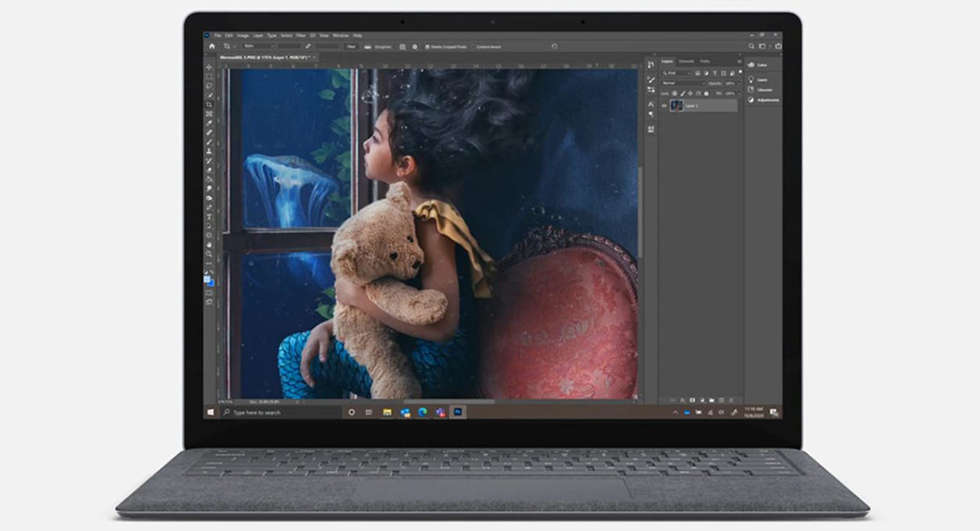Click the Straighten button in the options bar
Viewport: 980px width, 531px height.
(381, 47)
